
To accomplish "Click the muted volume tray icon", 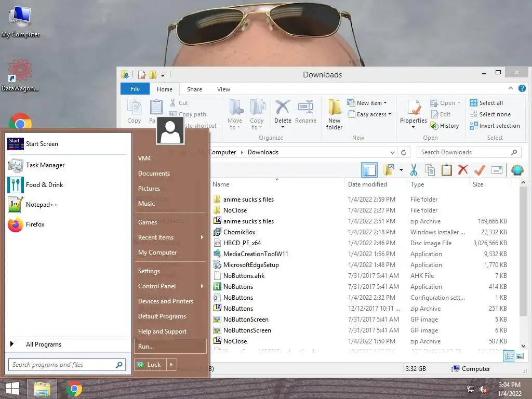I will point(483,390).
